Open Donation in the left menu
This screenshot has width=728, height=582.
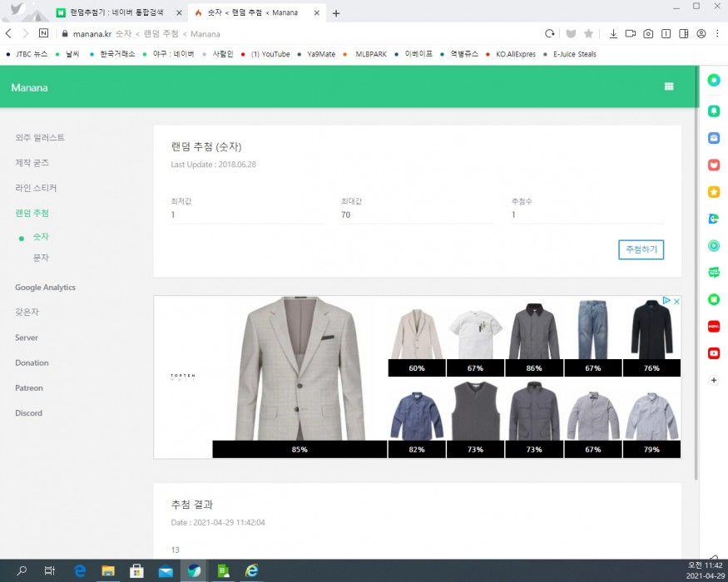[x=32, y=363]
